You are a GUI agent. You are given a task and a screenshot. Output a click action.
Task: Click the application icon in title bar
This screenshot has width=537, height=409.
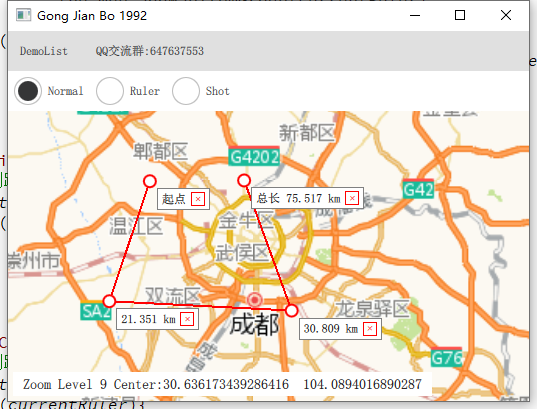tap(24, 15)
